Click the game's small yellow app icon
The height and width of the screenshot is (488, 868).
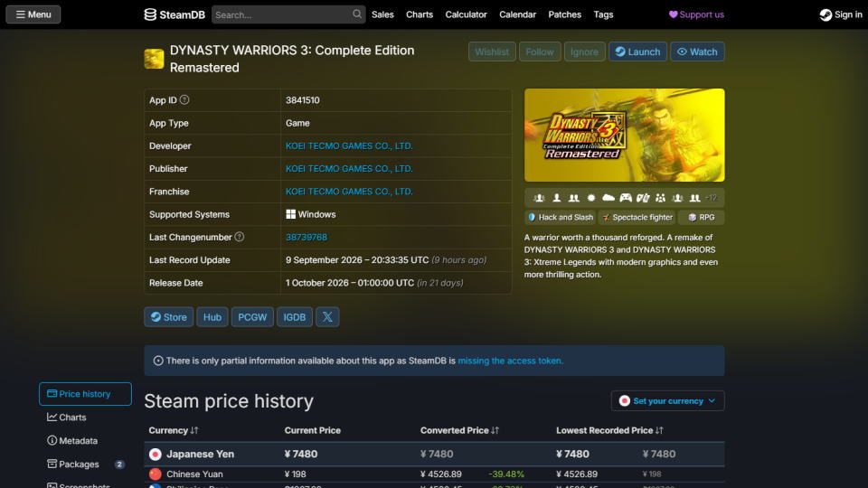(x=154, y=59)
